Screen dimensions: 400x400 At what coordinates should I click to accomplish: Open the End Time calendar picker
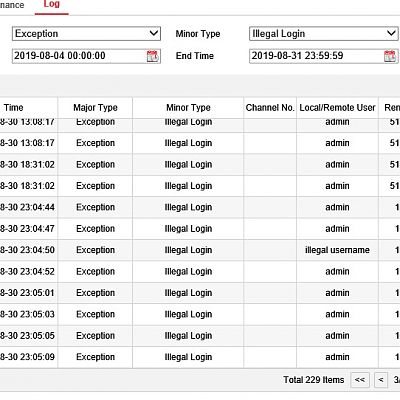[x=390, y=56]
